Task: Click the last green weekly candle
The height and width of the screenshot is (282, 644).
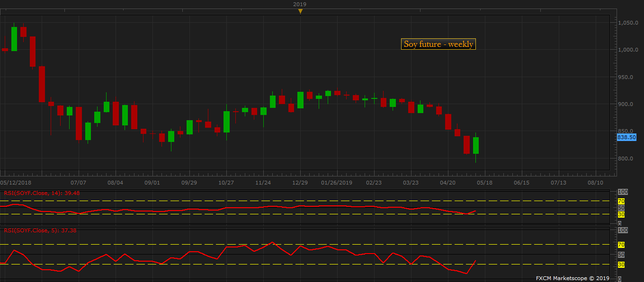Action: (476, 145)
